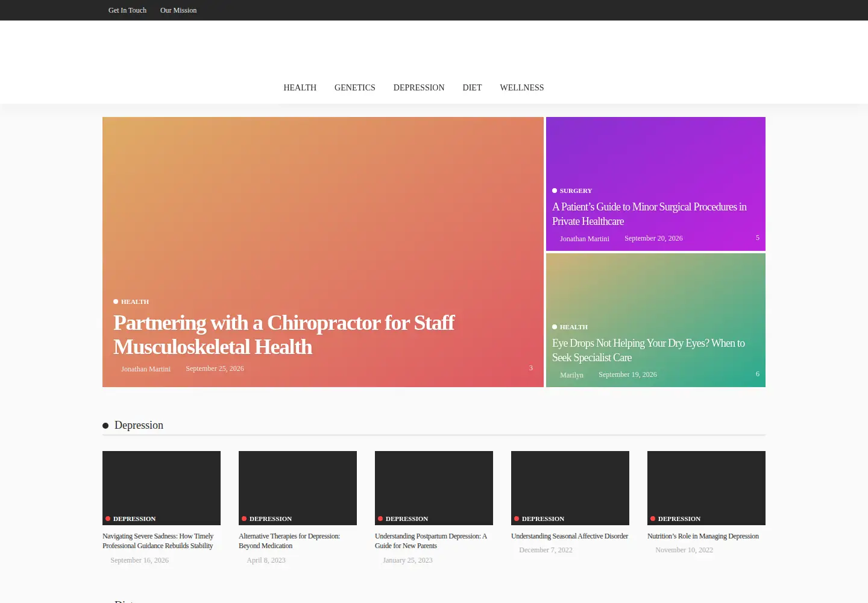The height and width of the screenshot is (603, 868).
Task: Open Understanding Seasonal Affective Disorder title
Action: click(570, 536)
